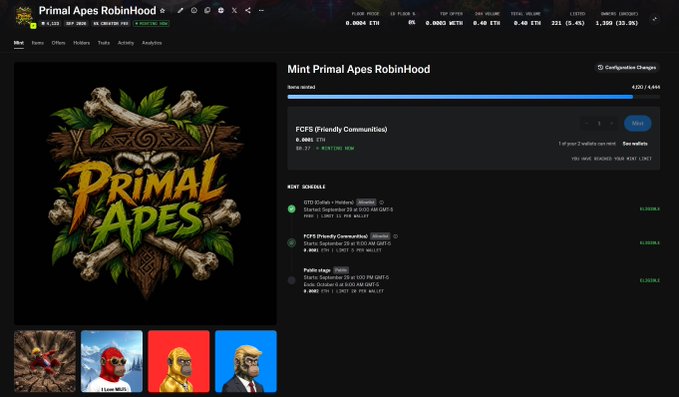Click the collapse stats icon at top right
The image size is (679, 397).
click(655, 19)
